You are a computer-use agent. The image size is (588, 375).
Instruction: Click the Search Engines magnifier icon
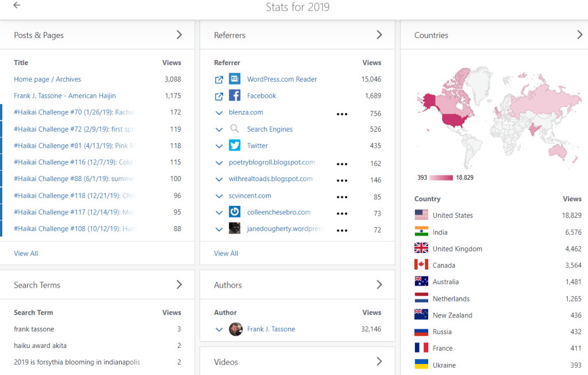(x=235, y=129)
